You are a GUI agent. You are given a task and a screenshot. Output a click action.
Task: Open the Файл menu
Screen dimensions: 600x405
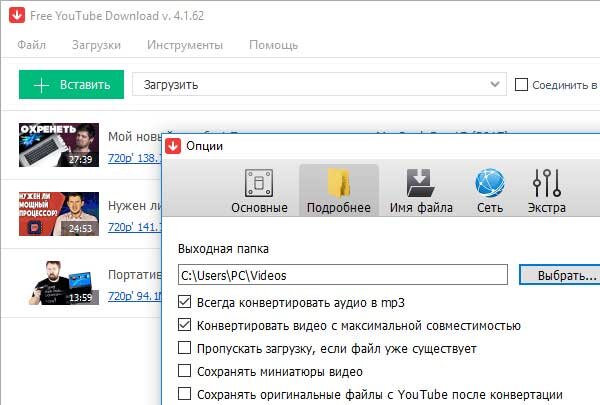[x=31, y=45]
